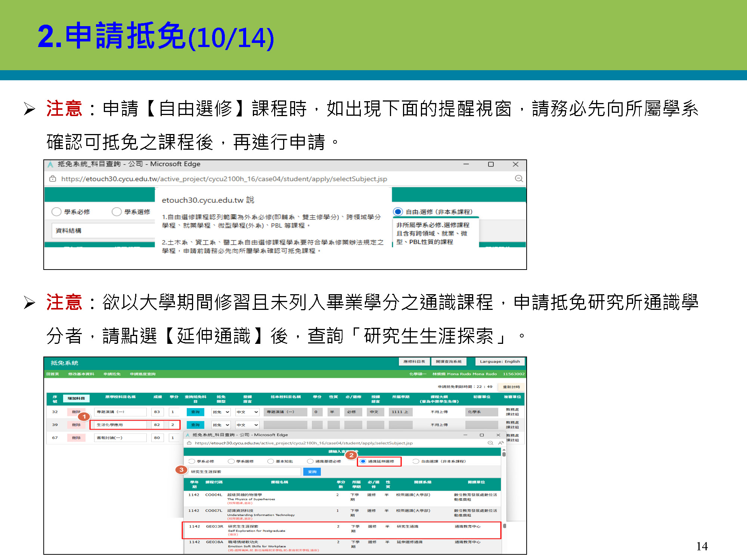Click 開課查詢系統 button
Image resolution: width=747 pixels, height=560 pixels.
tap(449, 361)
